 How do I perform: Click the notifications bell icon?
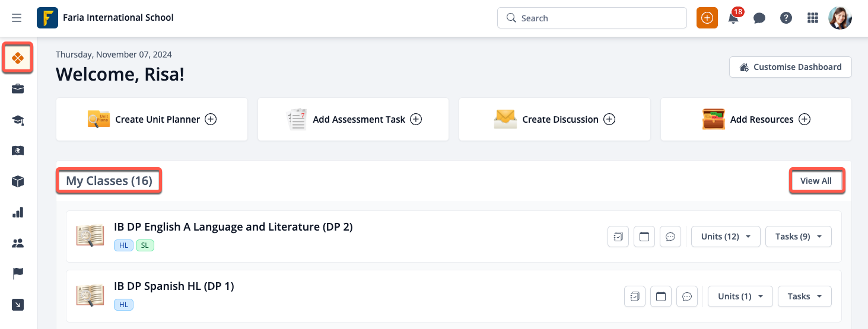[733, 18]
